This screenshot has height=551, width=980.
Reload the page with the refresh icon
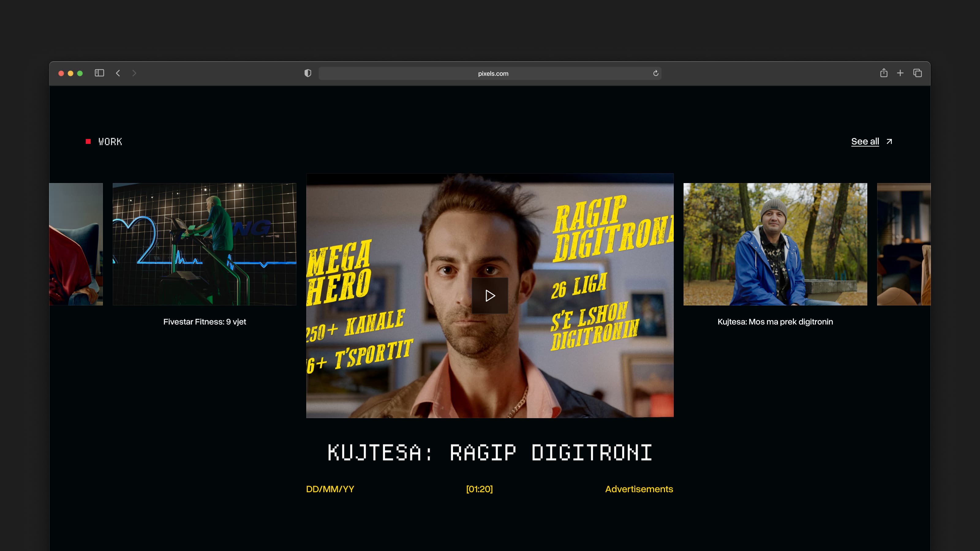(655, 73)
